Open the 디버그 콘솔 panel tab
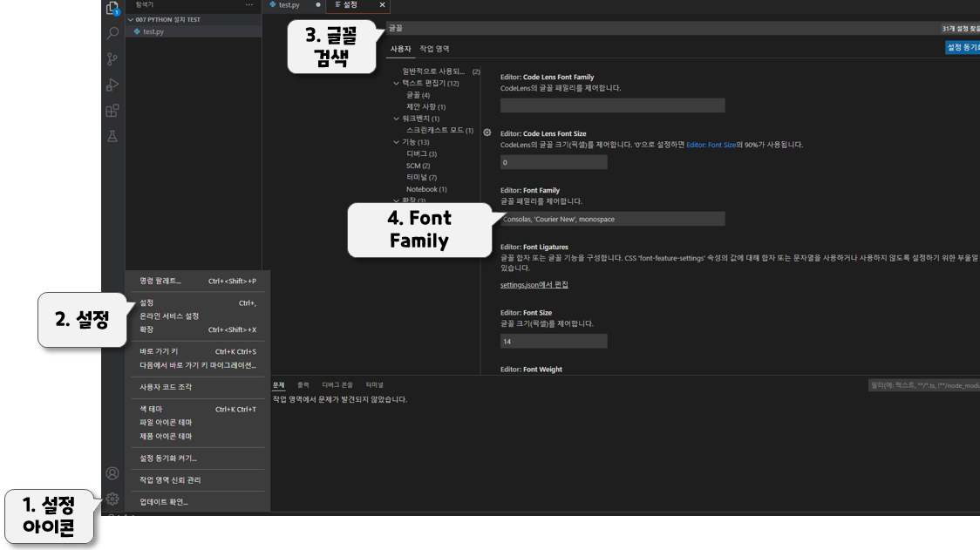 click(x=337, y=385)
